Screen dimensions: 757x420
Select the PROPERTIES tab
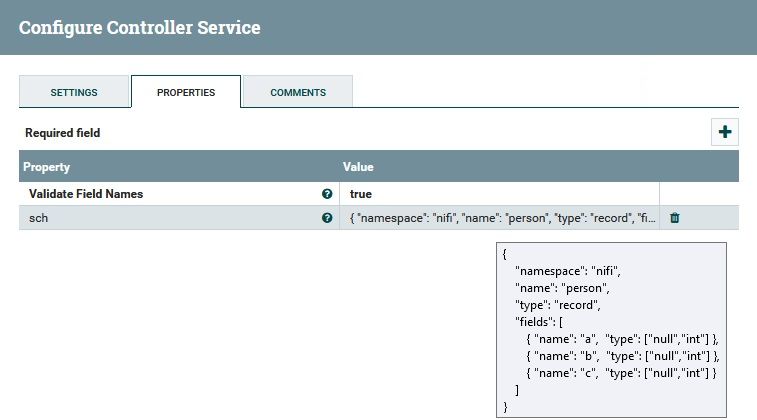pos(186,93)
